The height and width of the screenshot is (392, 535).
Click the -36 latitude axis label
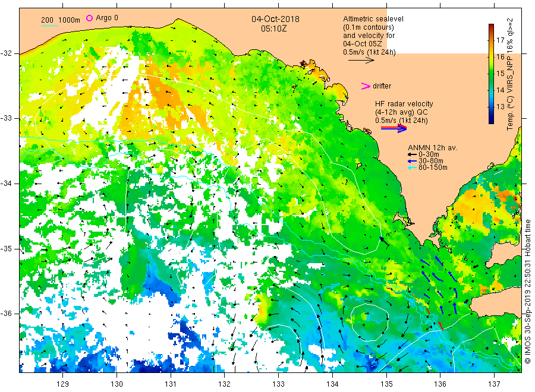click(7, 313)
